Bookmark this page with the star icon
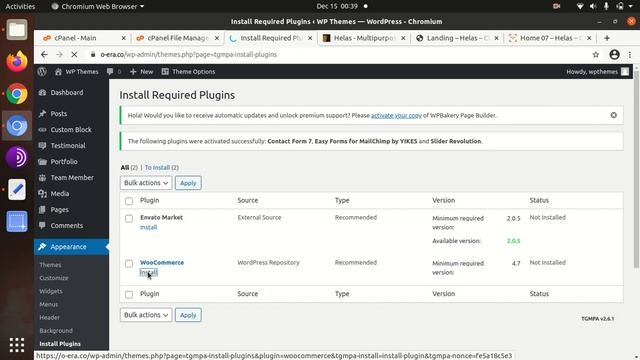This screenshot has height=360, width=640. (596, 54)
